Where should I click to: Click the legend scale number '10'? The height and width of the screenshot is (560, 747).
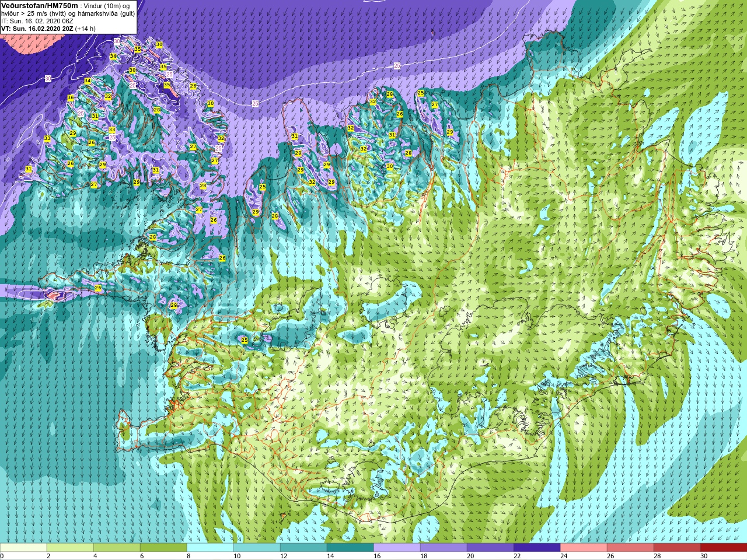pos(237,556)
